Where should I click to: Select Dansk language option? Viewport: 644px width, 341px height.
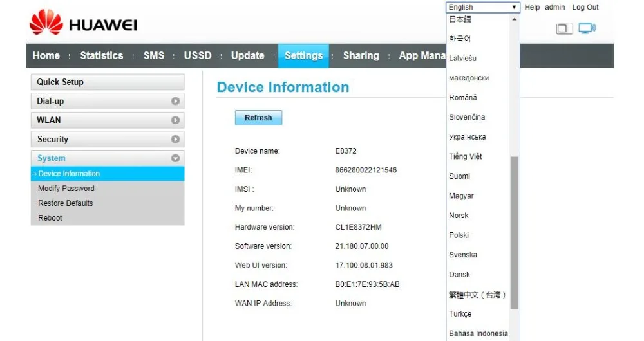pos(459,275)
